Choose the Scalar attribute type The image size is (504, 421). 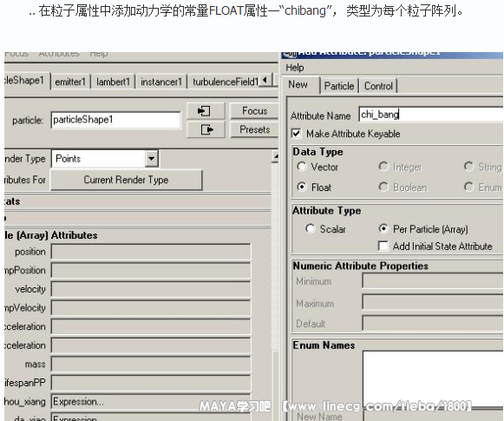pyautogui.click(x=311, y=228)
